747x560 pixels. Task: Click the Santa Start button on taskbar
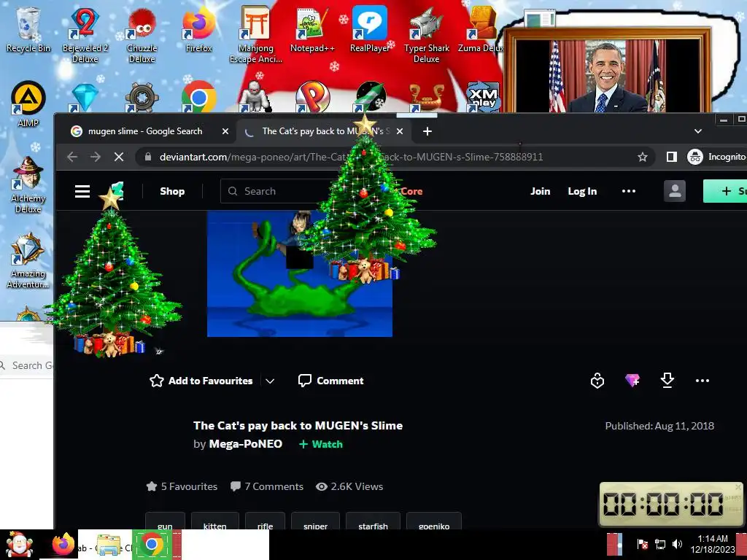19,545
